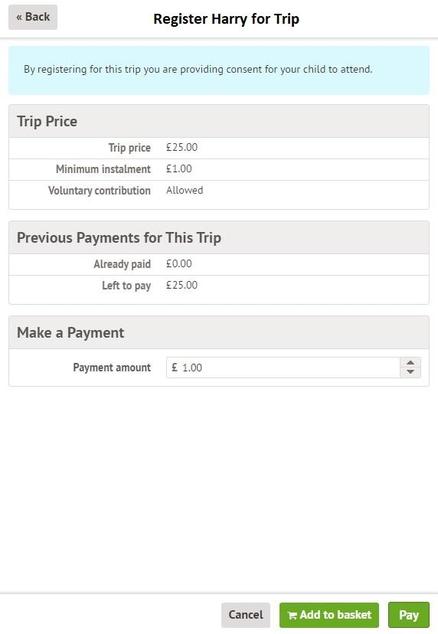Increase payment amount with up arrow

(x=410, y=363)
